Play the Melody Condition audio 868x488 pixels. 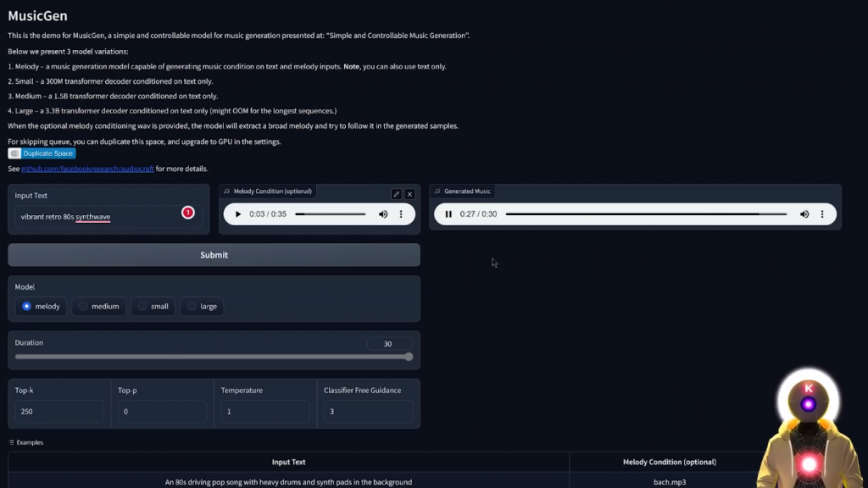(x=238, y=214)
